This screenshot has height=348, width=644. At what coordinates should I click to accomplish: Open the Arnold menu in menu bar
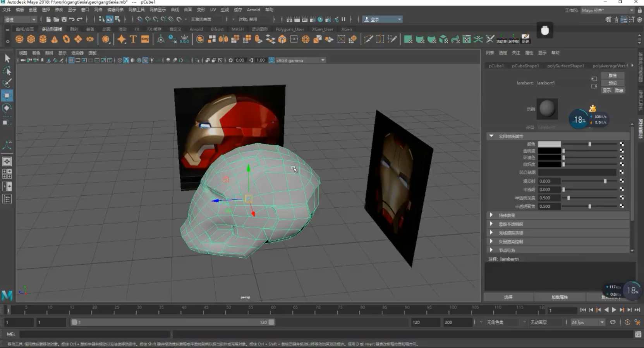[254, 10]
